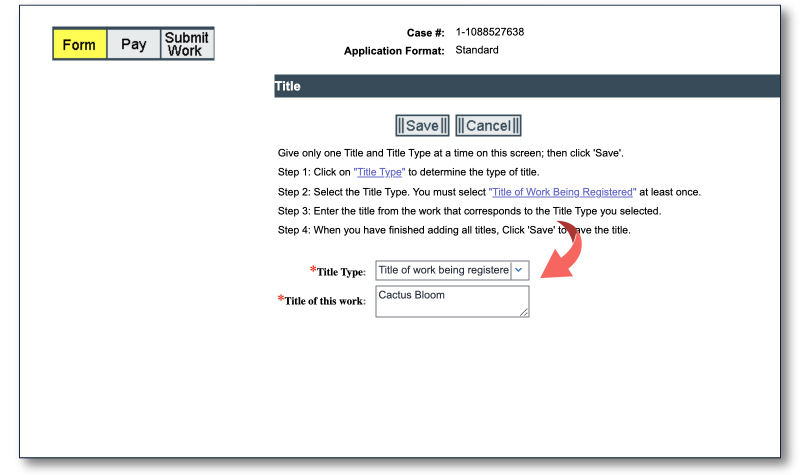Click the red-starred Title Type label
The width and height of the screenshot is (800, 475).
(x=340, y=272)
